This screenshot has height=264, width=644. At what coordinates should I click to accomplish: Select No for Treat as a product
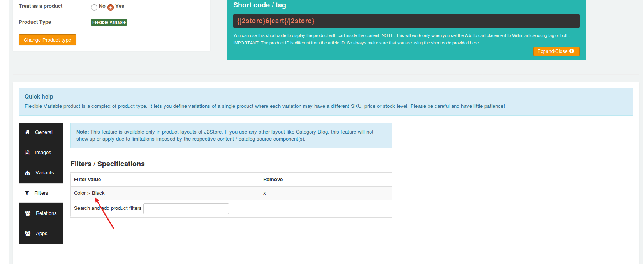pos(94,7)
